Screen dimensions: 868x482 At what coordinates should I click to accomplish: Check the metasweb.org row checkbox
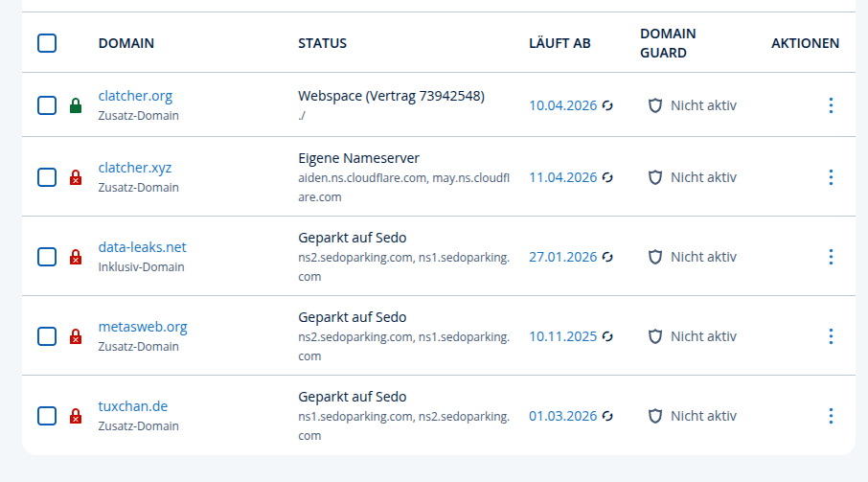[47, 336]
